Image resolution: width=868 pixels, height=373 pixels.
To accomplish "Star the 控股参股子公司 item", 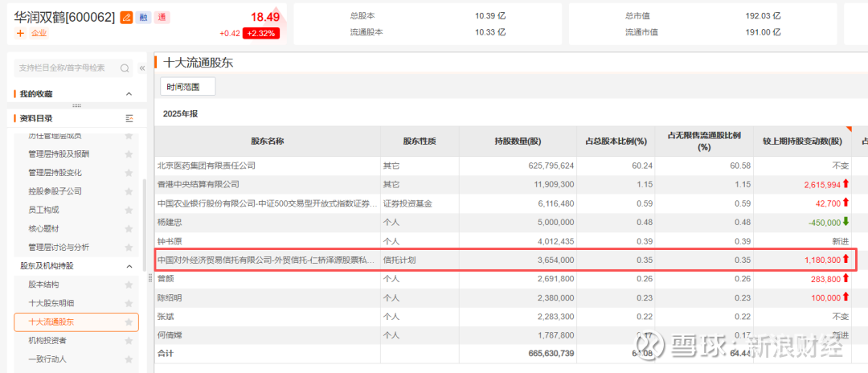I will point(129,191).
